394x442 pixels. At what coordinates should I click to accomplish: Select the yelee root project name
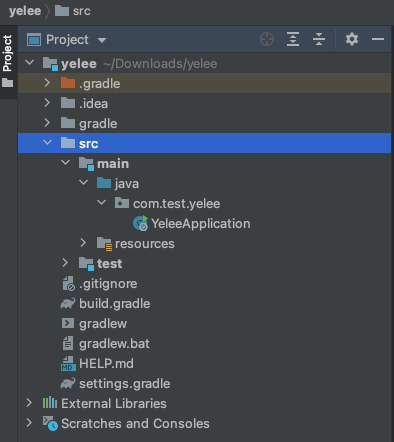point(79,63)
